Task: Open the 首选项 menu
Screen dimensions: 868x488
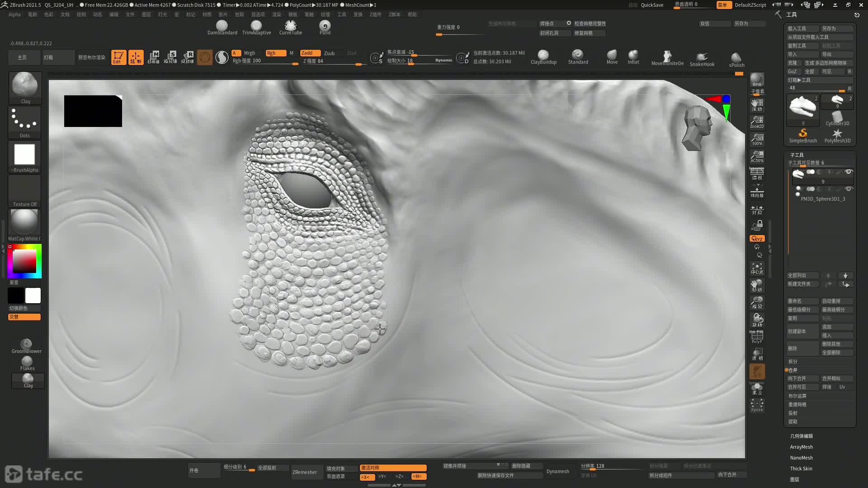Action: pos(258,14)
